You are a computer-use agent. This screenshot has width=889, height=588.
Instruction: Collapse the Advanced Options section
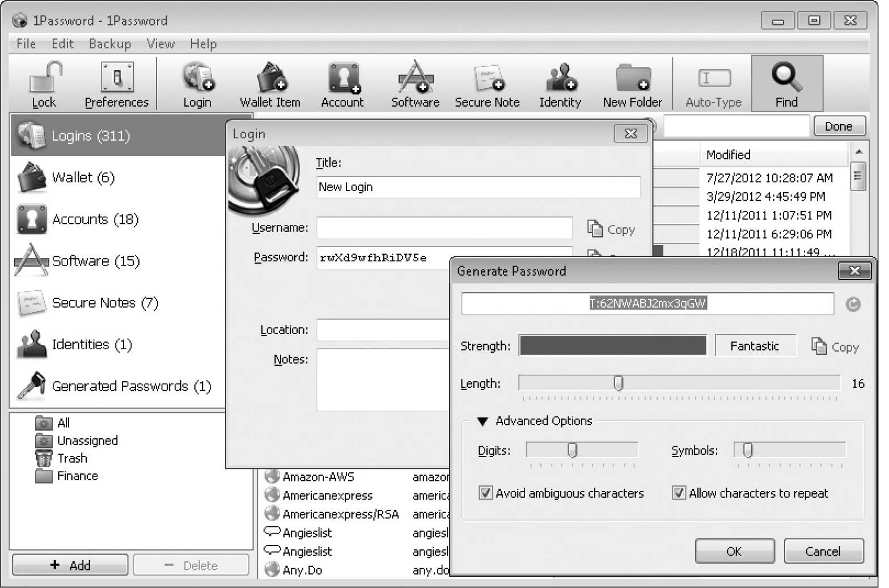coord(482,421)
